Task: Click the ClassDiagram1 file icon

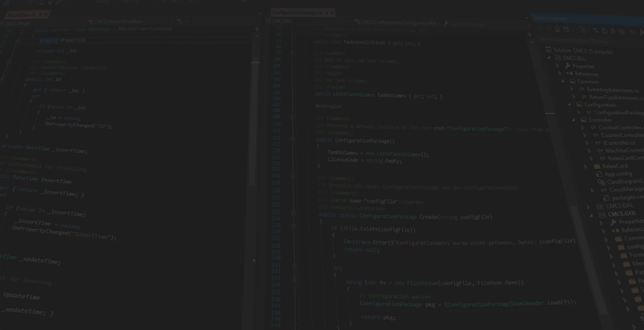Action: (601, 182)
